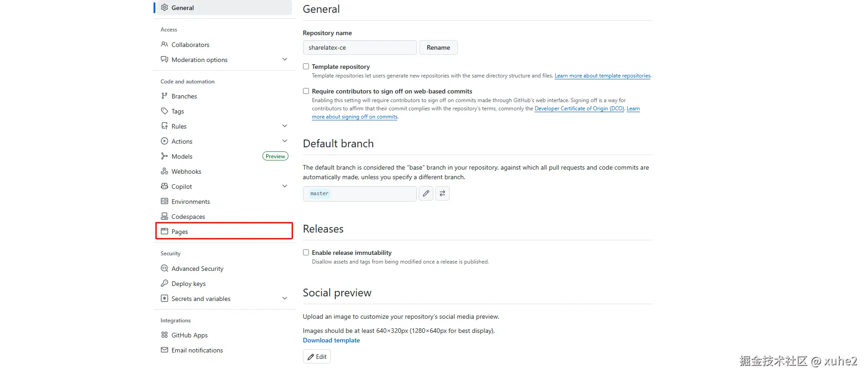Click the pencil icon to rename default branch
Image resolution: width=868 pixels, height=378 pixels.
tap(426, 193)
